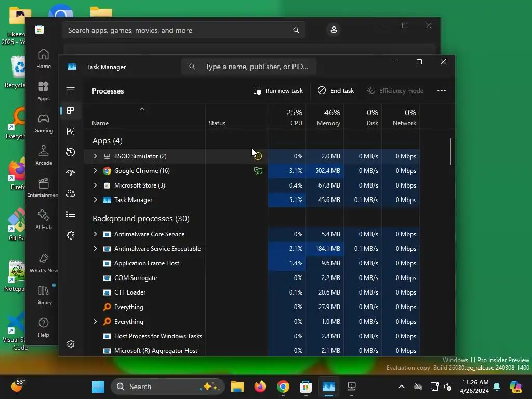Click the three-dot more options in Task Manager
The width and height of the screenshot is (532, 399).
click(x=442, y=90)
